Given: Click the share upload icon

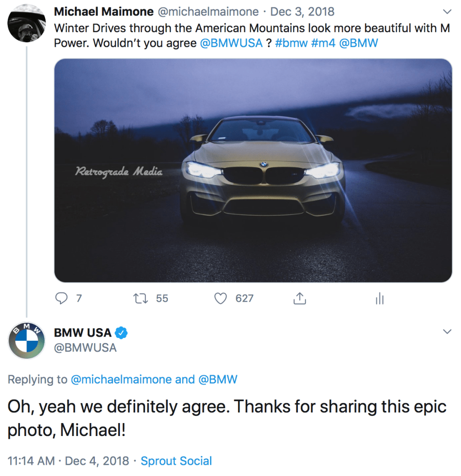Looking at the screenshot, I should [x=300, y=298].
